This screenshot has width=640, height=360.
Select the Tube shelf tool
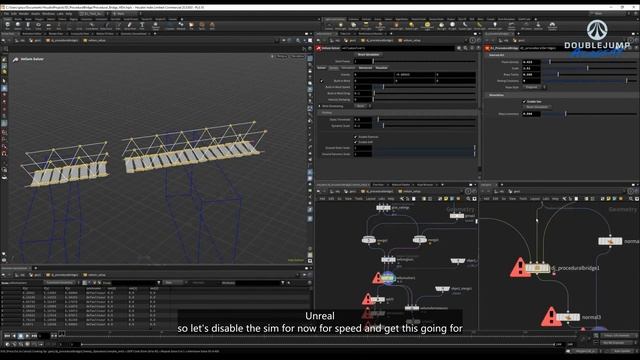[28, 26]
